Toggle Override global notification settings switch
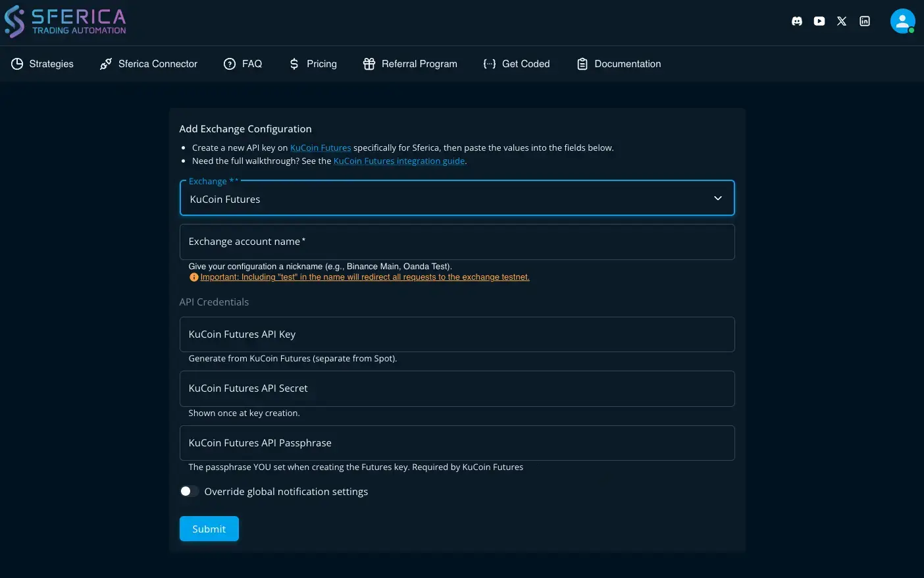The image size is (924, 578). [189, 491]
